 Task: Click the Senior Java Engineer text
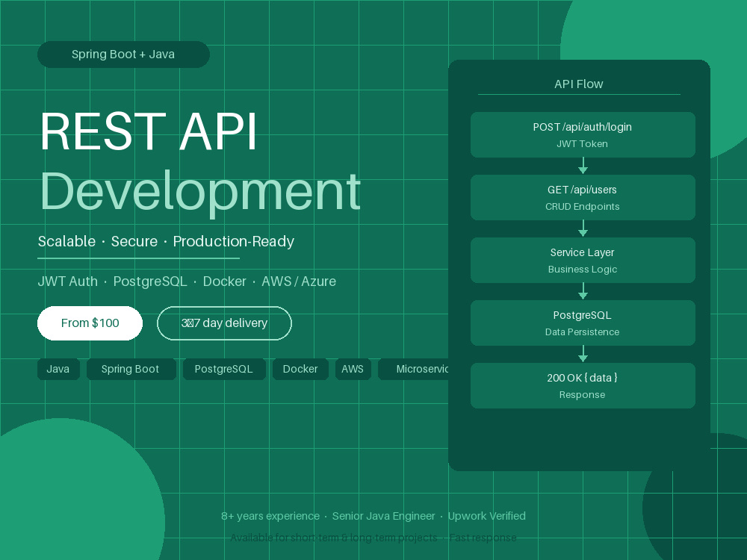[x=383, y=516]
